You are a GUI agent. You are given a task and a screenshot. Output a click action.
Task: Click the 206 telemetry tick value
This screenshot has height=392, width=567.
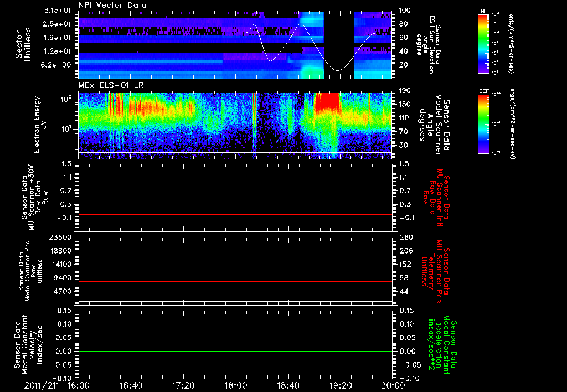tap(405, 251)
